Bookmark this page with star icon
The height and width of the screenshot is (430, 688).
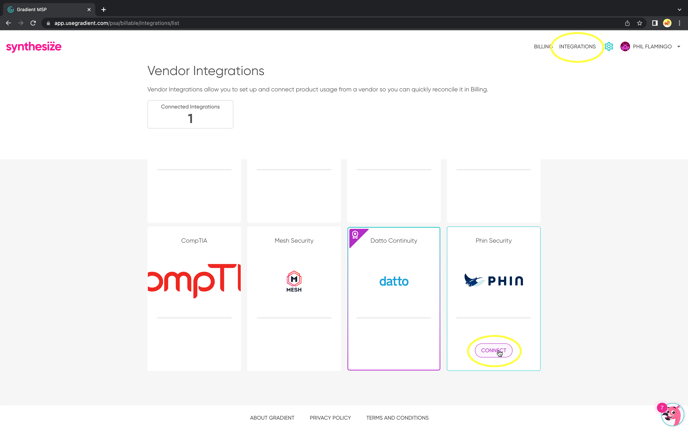[640, 23]
